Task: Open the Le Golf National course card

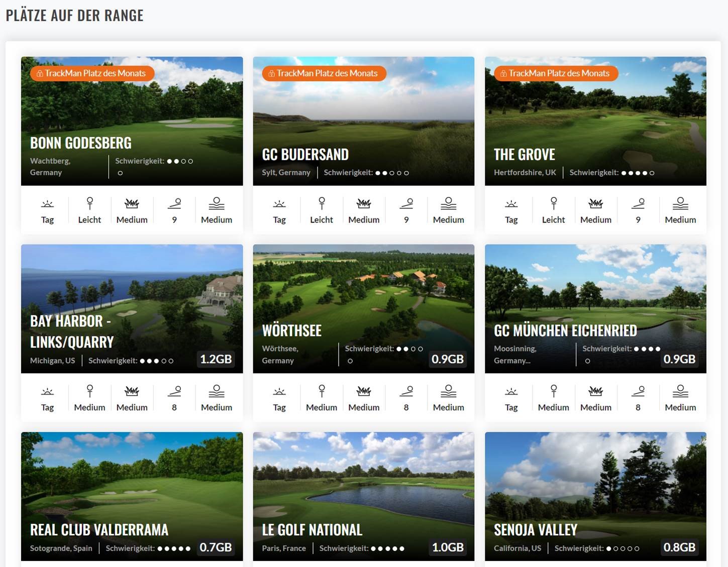Action: pyautogui.click(x=364, y=496)
